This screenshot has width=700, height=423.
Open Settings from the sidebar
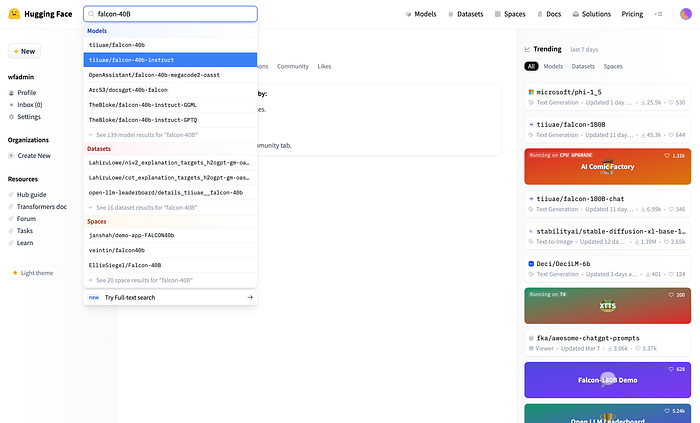pos(25,117)
